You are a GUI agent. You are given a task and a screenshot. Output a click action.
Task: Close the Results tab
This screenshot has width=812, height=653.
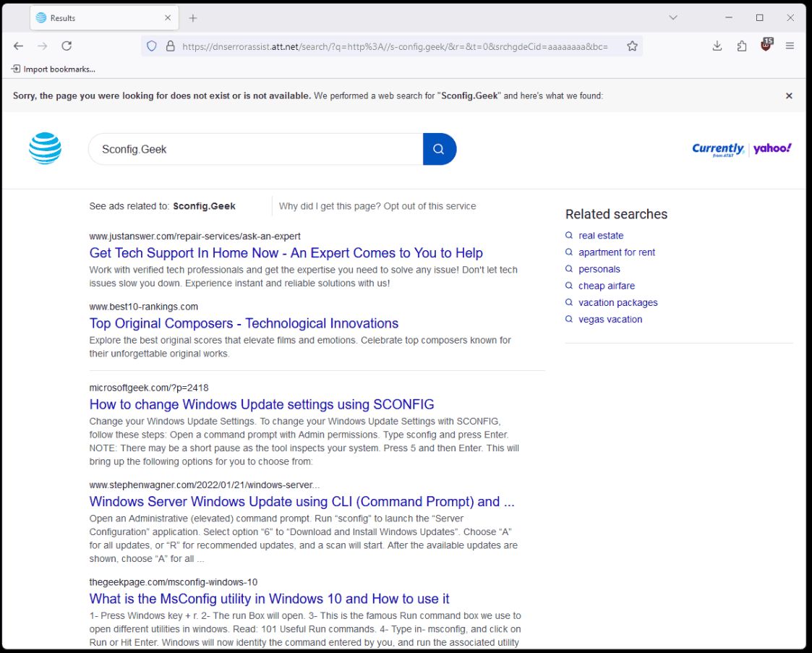tap(168, 17)
